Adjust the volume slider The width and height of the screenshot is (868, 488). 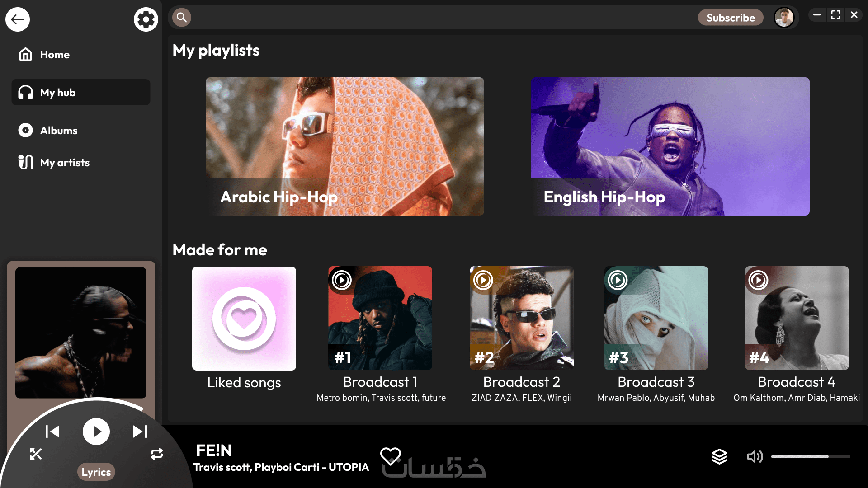click(810, 457)
